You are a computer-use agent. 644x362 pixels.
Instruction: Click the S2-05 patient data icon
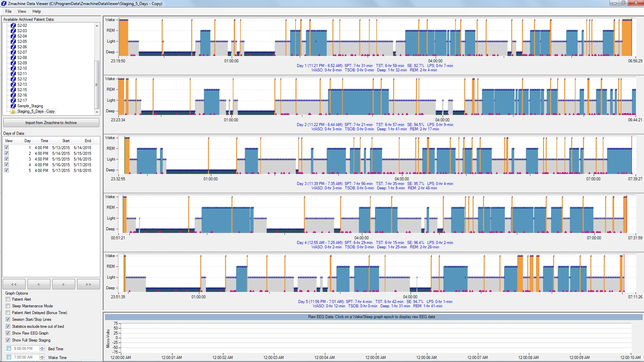coord(13,42)
